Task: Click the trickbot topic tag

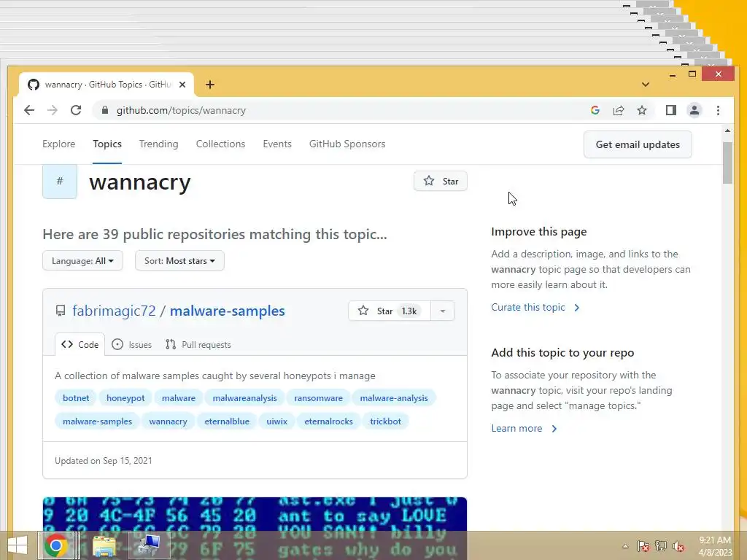Action: tap(385, 421)
